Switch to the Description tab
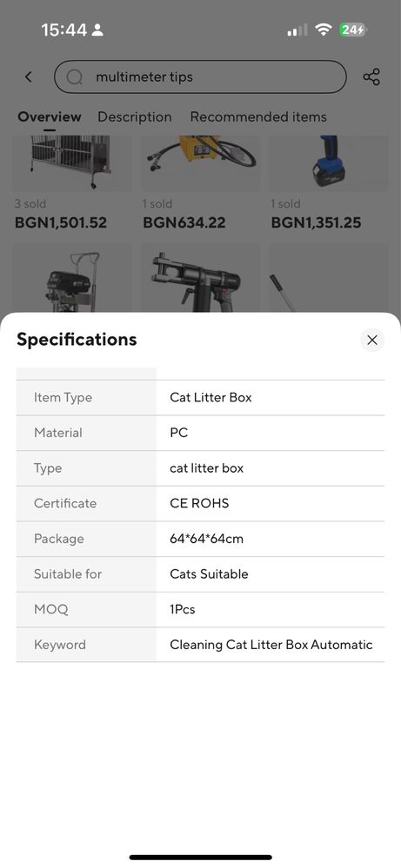The width and height of the screenshot is (401, 868). 135,116
